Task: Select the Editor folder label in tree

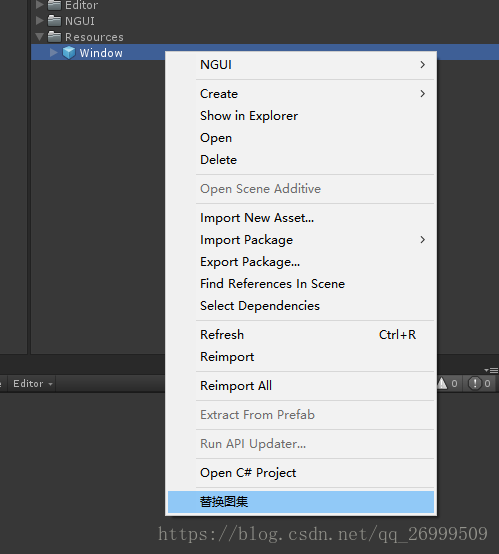Action: 82,5
